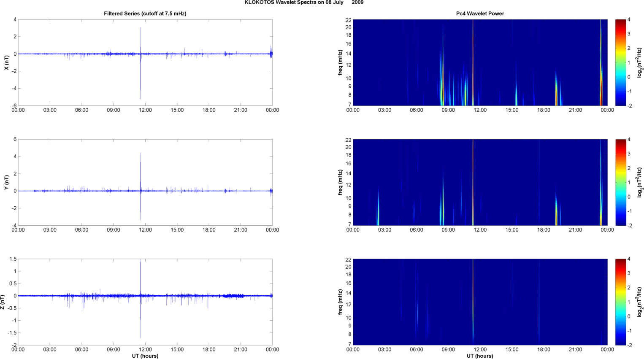Image resolution: width=644 pixels, height=359 pixels.
Task: Select the middle wavelet panel's colorbar
Action: tap(620, 182)
